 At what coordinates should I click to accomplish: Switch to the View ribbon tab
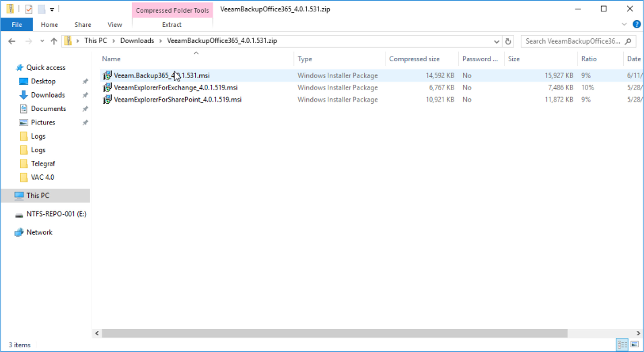point(114,25)
